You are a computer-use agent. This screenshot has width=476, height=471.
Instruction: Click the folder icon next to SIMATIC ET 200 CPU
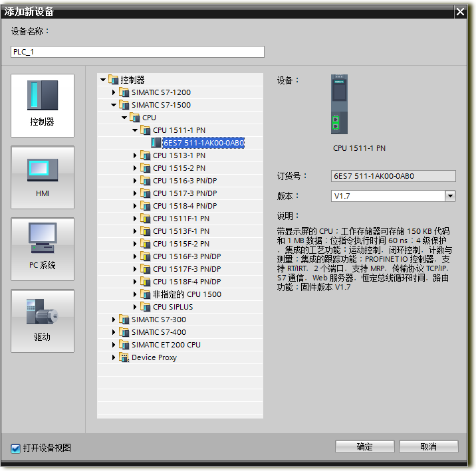pos(124,345)
